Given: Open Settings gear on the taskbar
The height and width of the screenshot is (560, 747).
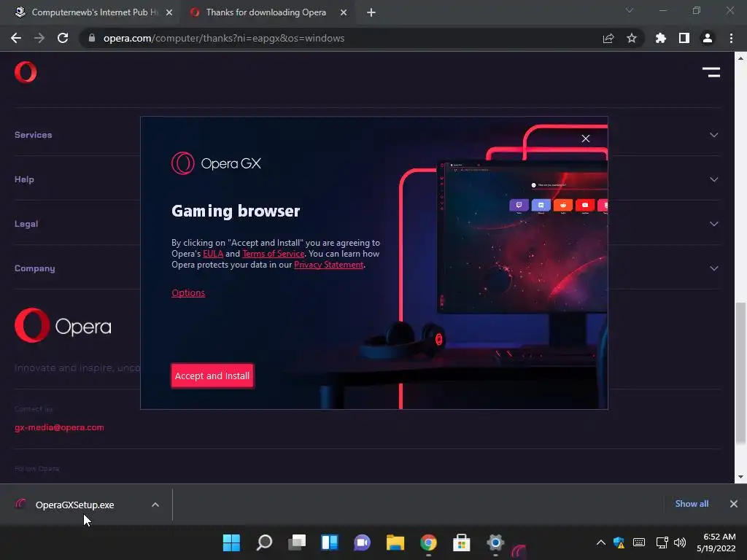Looking at the screenshot, I should click(495, 542).
